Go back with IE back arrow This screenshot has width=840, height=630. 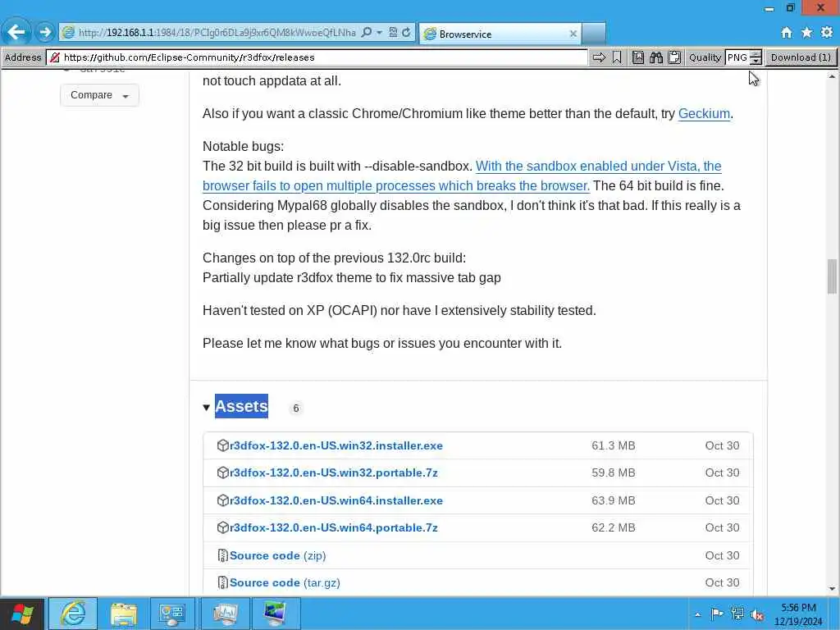[16, 32]
